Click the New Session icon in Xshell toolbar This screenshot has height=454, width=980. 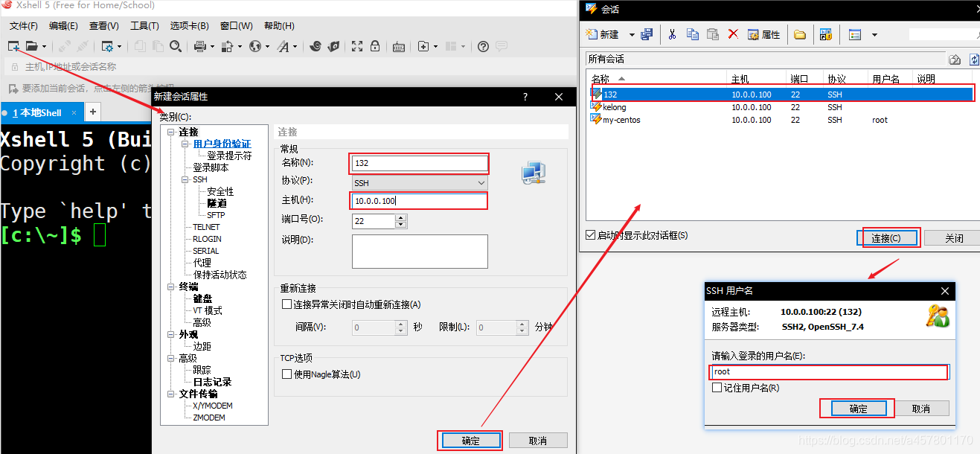coord(14,46)
